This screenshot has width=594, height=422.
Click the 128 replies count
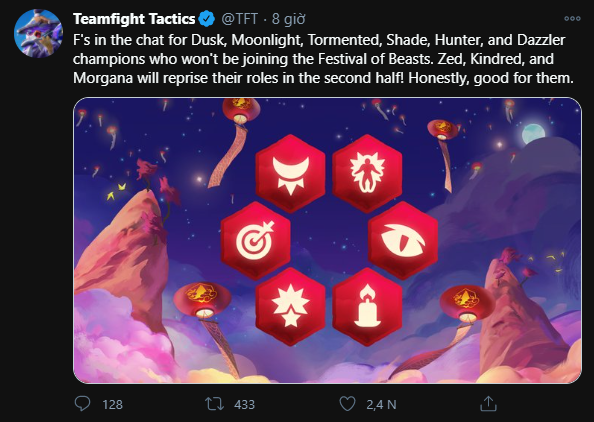113,405
